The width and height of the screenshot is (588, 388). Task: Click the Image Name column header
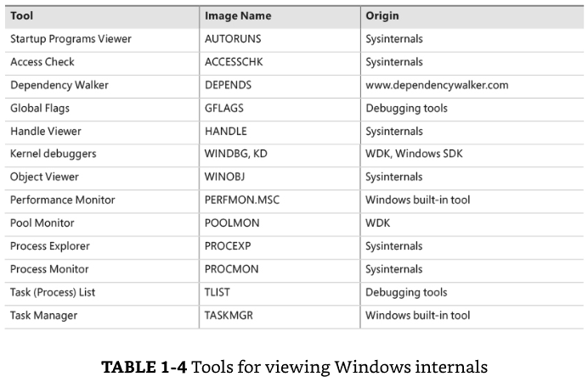click(238, 16)
